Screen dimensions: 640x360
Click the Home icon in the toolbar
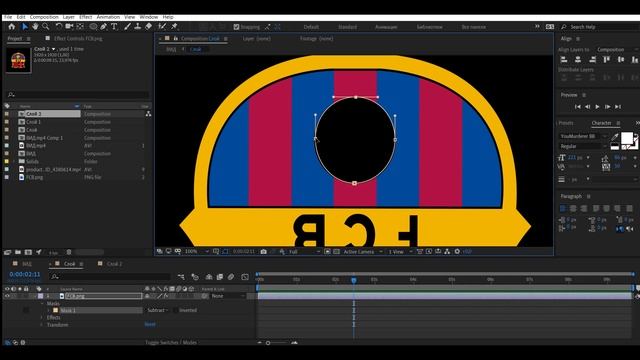[x=11, y=27]
